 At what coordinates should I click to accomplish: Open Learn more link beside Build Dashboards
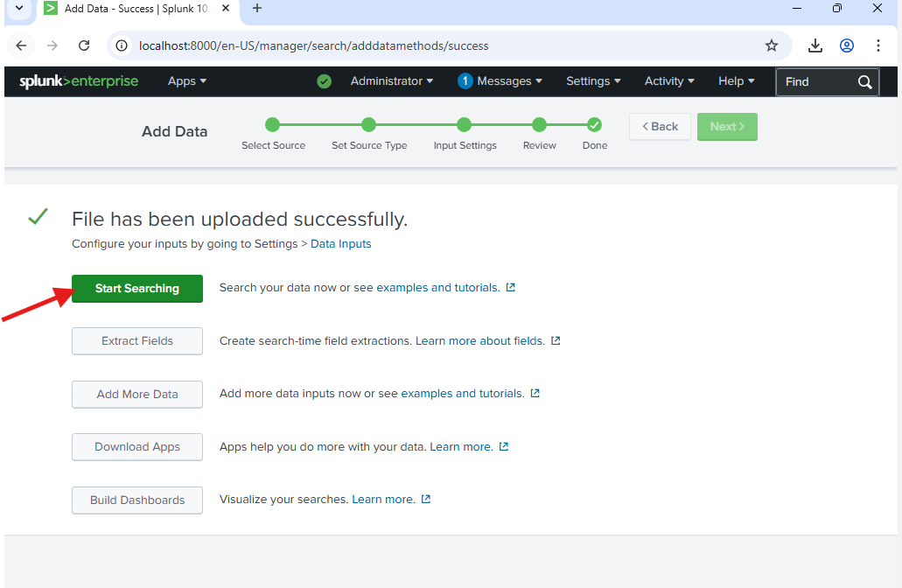tap(384, 500)
